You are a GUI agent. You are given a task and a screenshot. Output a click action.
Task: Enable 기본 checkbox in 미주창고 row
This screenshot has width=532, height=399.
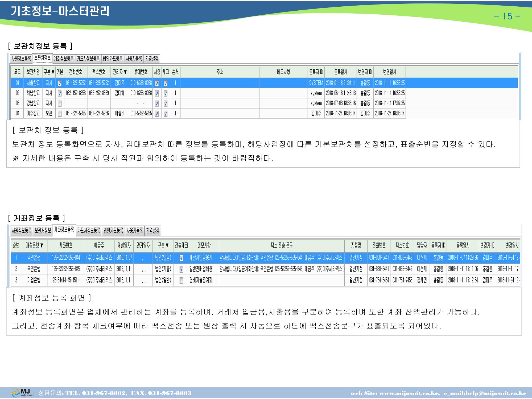coord(60,114)
